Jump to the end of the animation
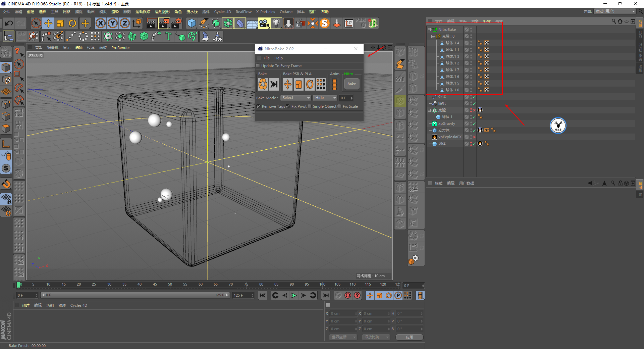 (x=325, y=295)
